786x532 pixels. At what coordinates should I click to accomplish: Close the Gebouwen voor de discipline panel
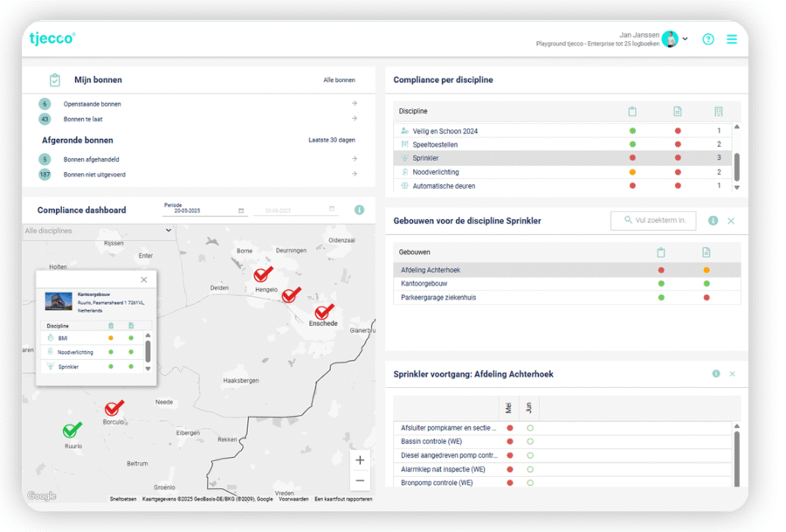[731, 221]
